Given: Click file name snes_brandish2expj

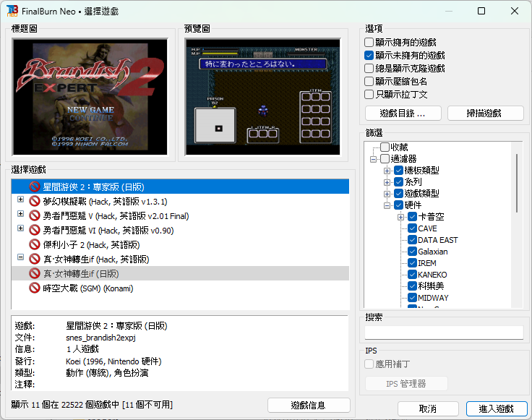Looking at the screenshot, I should (x=100, y=338).
